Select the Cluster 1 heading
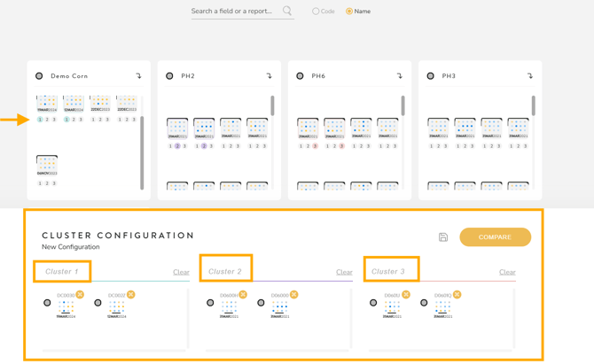The image size is (594, 364). point(62,272)
